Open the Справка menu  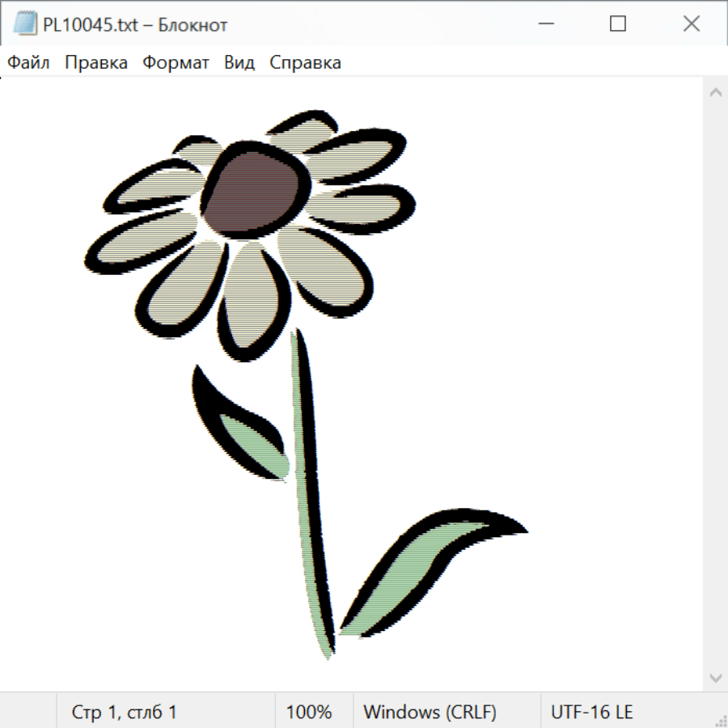[x=305, y=62]
